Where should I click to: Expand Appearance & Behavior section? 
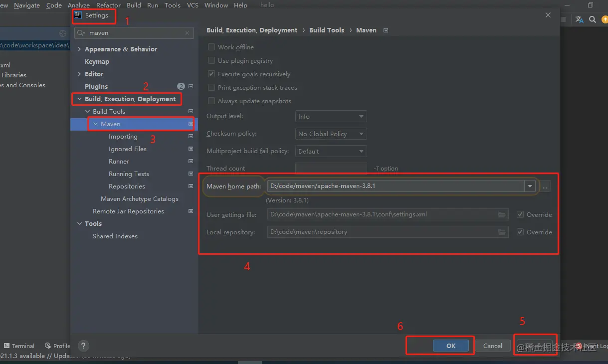coord(80,49)
